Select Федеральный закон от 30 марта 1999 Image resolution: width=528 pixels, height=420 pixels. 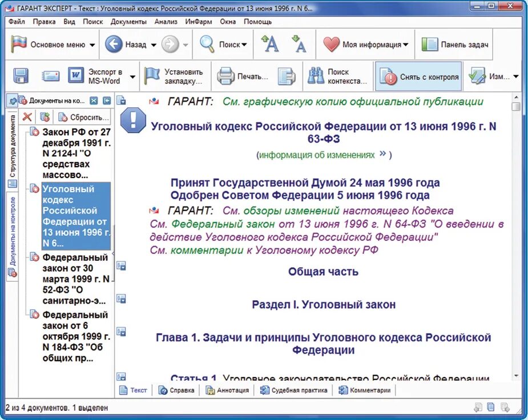76,279
